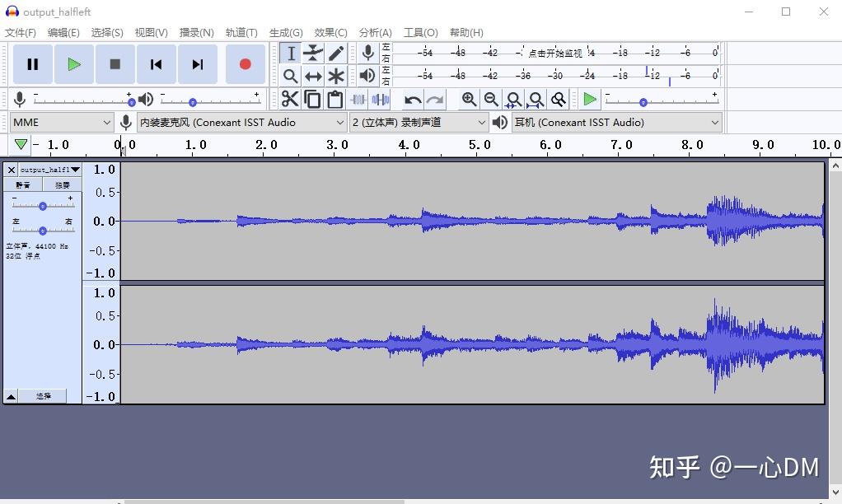Skip to end of the project
Image resolution: width=842 pixels, height=504 pixels.
[x=198, y=64]
